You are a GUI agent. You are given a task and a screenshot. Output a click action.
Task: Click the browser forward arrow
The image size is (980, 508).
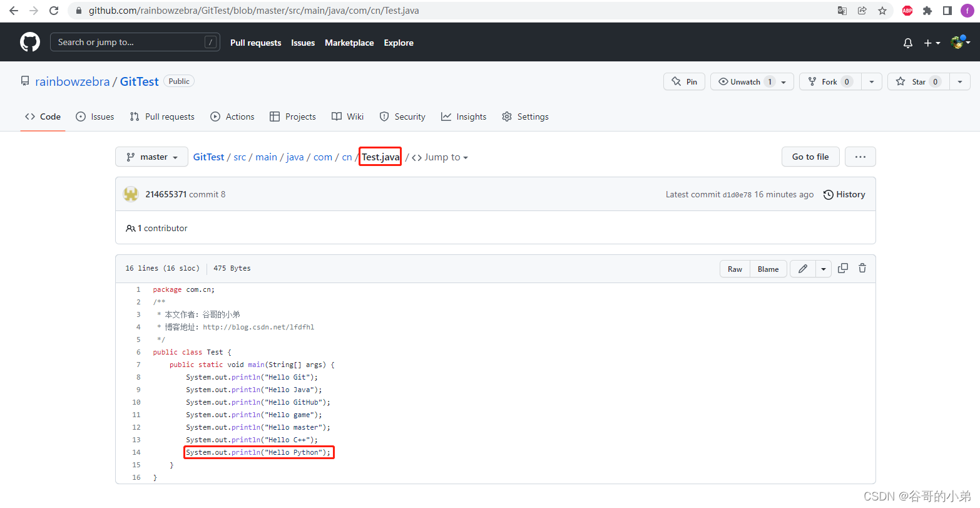click(x=34, y=11)
